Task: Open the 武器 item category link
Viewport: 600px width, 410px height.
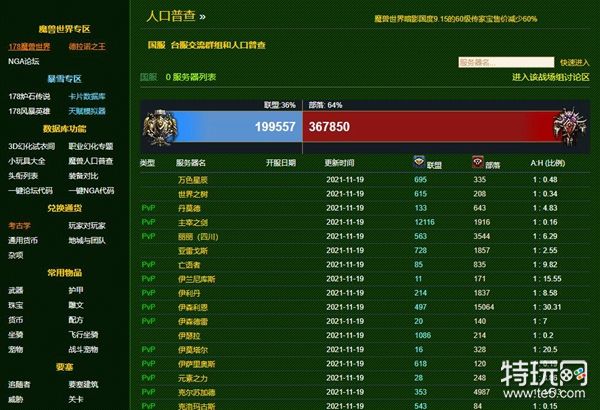Action: click(16, 291)
